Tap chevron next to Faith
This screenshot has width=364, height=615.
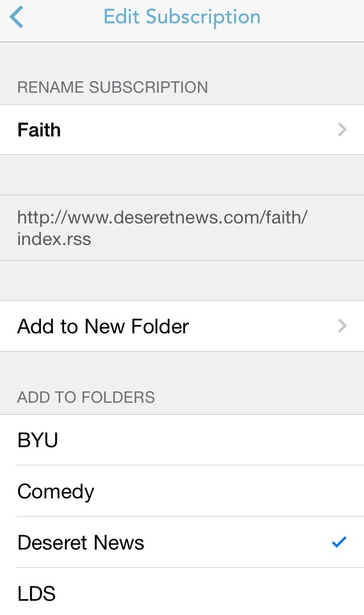342,130
